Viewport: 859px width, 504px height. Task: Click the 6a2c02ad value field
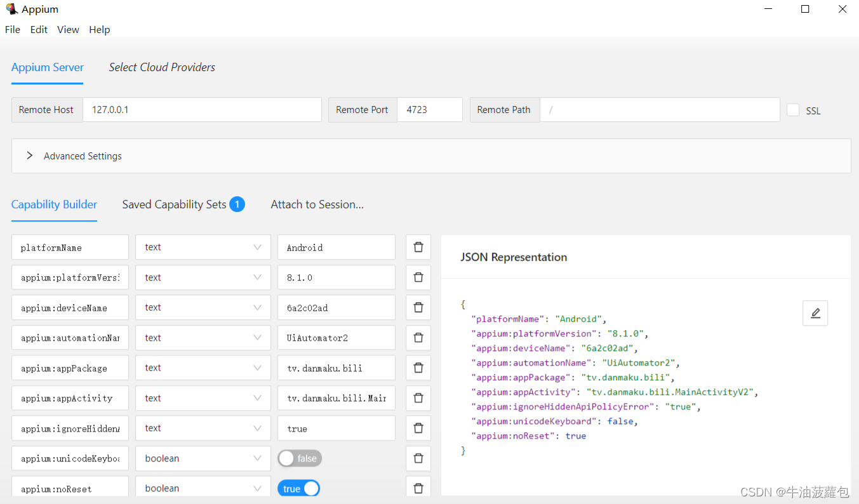click(336, 307)
